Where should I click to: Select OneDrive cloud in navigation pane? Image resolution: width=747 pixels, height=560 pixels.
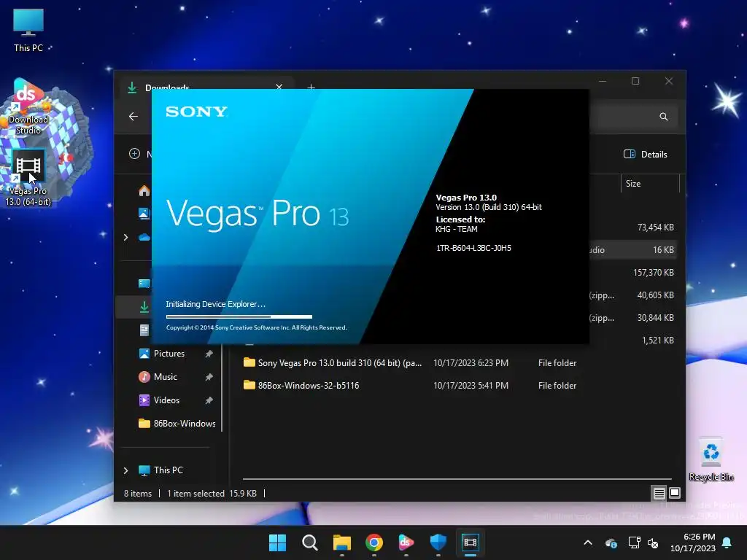click(x=144, y=237)
